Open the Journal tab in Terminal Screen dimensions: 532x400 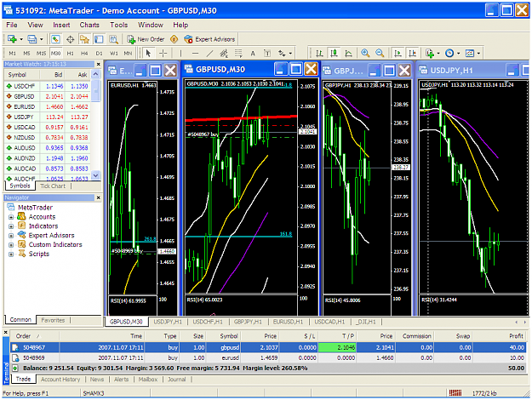pyautogui.click(x=177, y=380)
